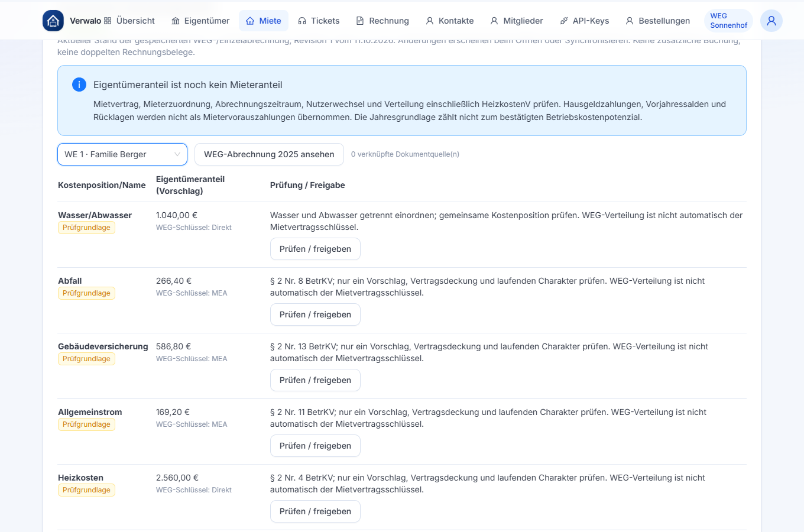Click the Miete house icon

(250, 21)
